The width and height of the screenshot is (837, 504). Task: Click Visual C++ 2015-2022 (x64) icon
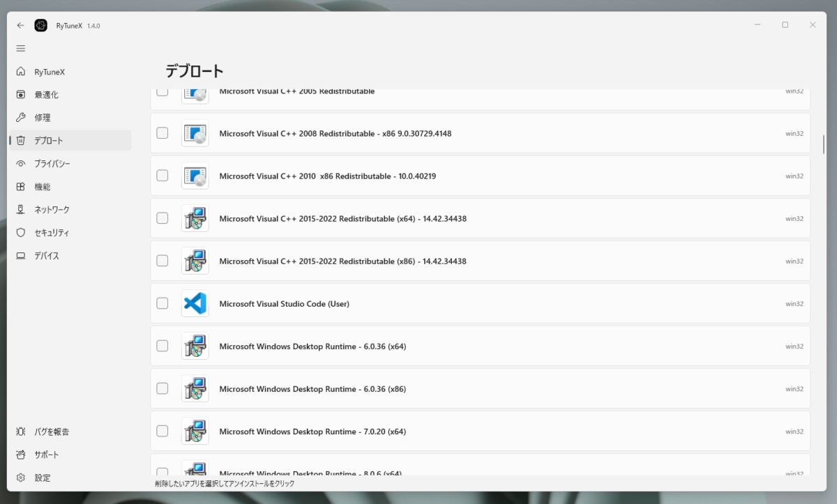pyautogui.click(x=195, y=218)
